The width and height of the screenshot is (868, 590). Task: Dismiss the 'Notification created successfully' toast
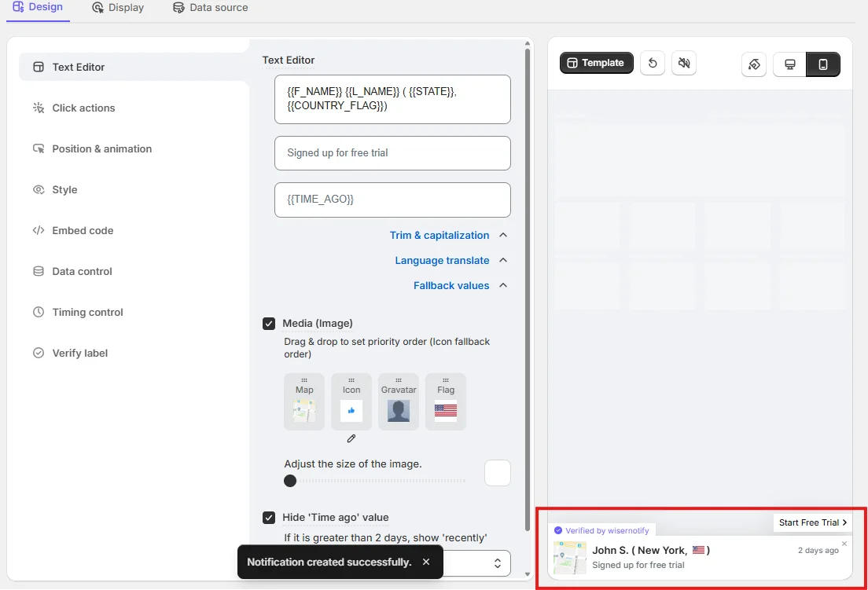(x=426, y=562)
